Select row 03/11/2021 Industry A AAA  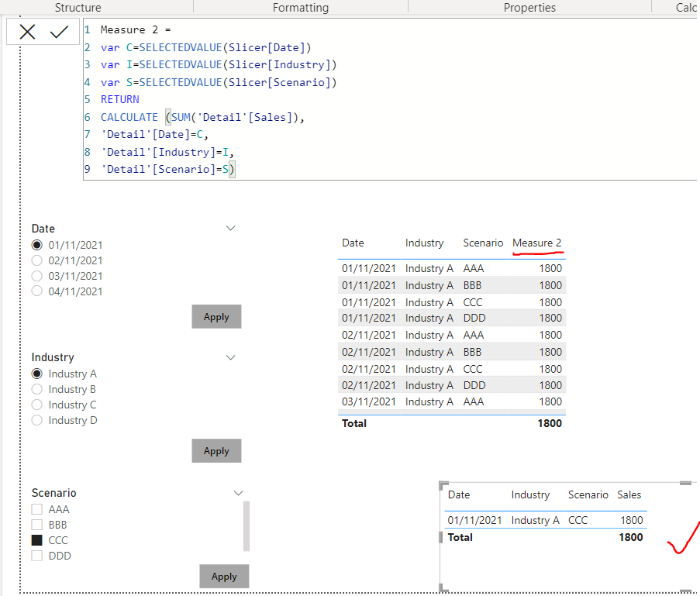452,401
